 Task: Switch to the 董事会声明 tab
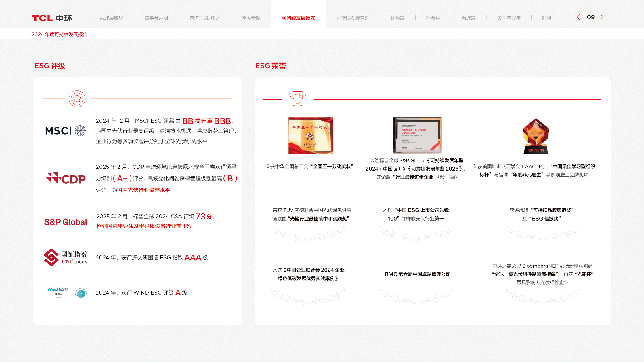(x=156, y=18)
